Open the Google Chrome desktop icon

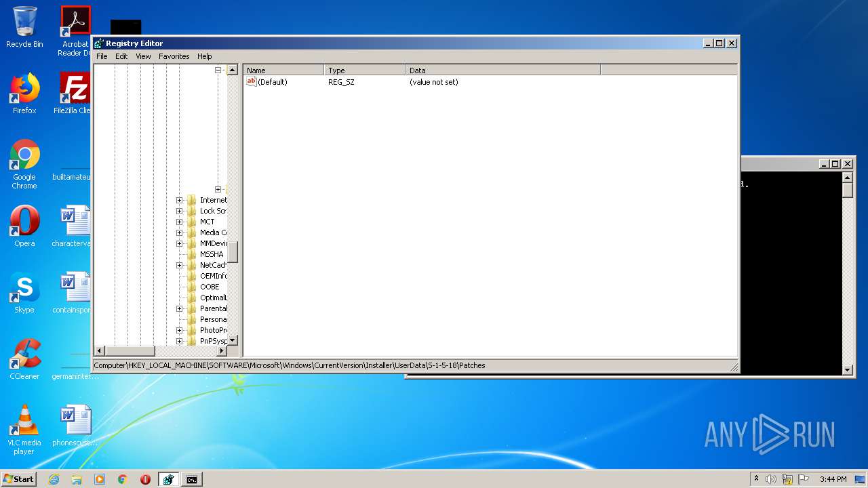pos(24,164)
